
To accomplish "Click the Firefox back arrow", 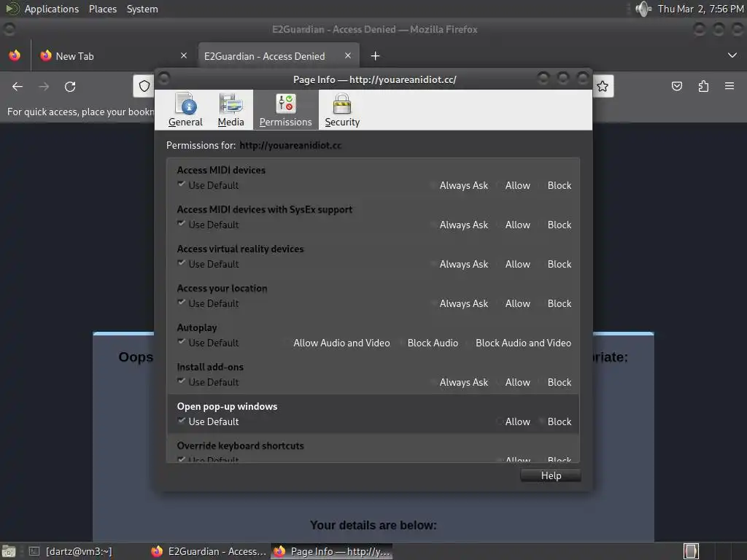I will coord(18,86).
